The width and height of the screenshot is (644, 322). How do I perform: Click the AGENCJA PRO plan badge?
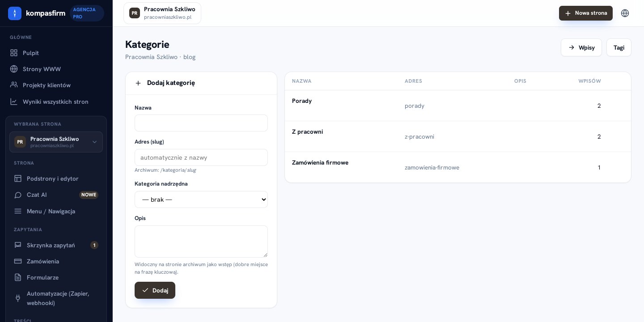[87, 13]
